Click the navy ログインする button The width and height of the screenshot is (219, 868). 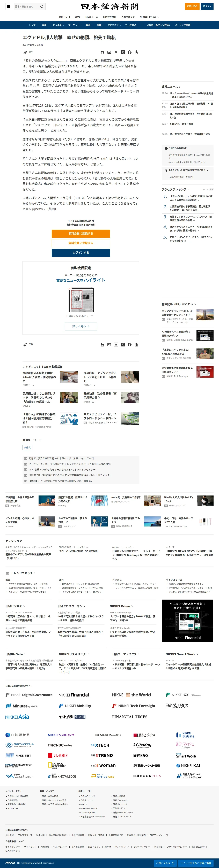(81, 252)
